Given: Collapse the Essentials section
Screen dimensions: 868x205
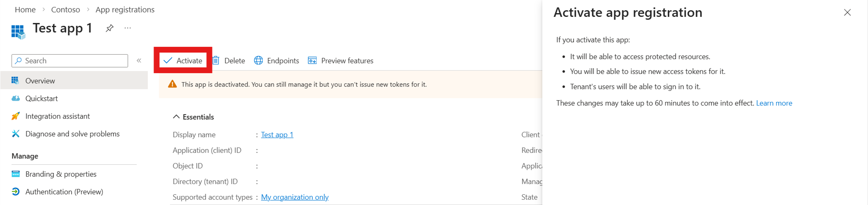Looking at the screenshot, I should 176,116.
